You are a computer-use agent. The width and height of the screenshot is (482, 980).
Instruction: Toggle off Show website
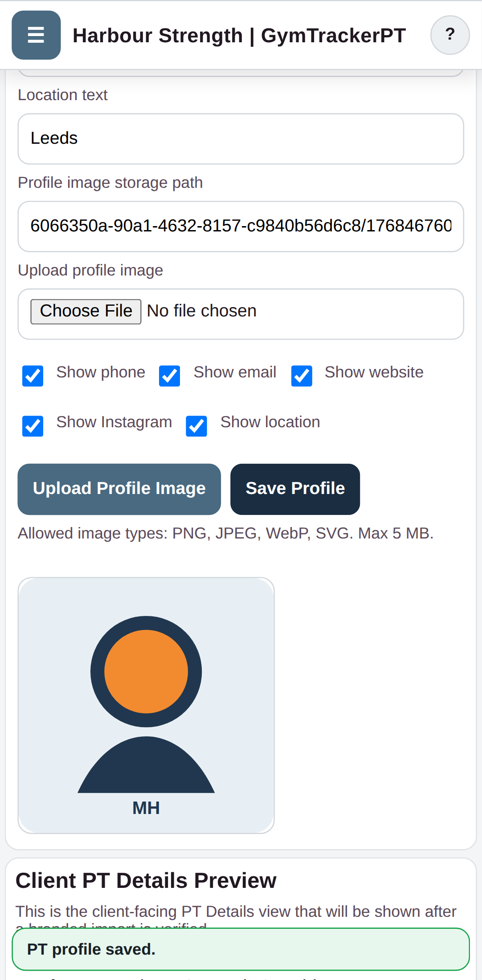[302, 376]
